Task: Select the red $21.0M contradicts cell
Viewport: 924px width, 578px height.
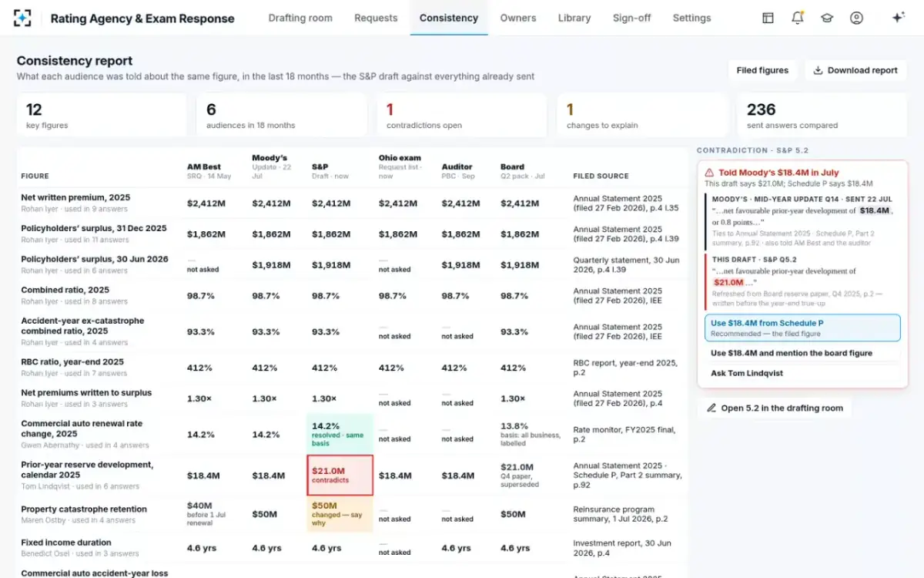Action: click(340, 475)
